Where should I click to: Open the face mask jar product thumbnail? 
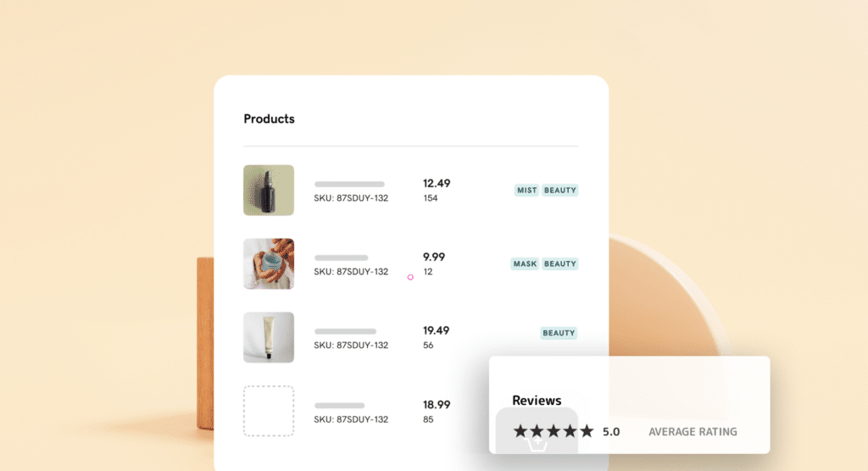(x=269, y=263)
